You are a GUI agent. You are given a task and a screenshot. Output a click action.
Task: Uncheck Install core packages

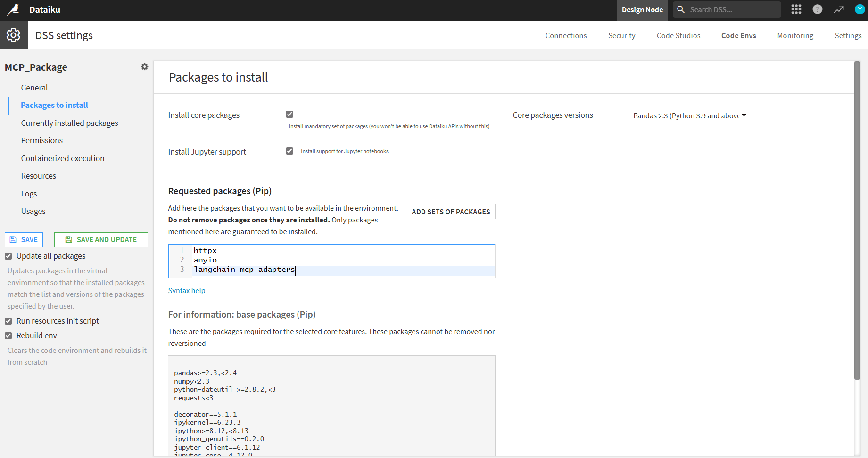point(289,114)
